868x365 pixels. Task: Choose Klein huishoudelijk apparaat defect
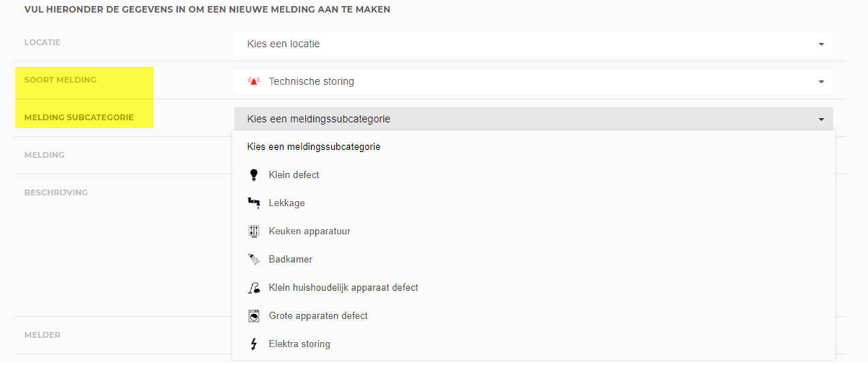tap(343, 288)
